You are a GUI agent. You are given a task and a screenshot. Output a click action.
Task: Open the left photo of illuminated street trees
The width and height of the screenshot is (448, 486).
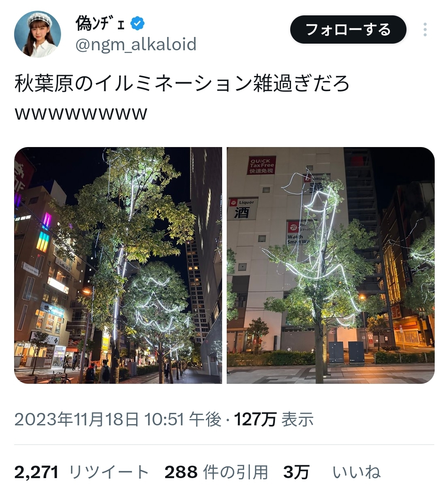tap(118, 265)
